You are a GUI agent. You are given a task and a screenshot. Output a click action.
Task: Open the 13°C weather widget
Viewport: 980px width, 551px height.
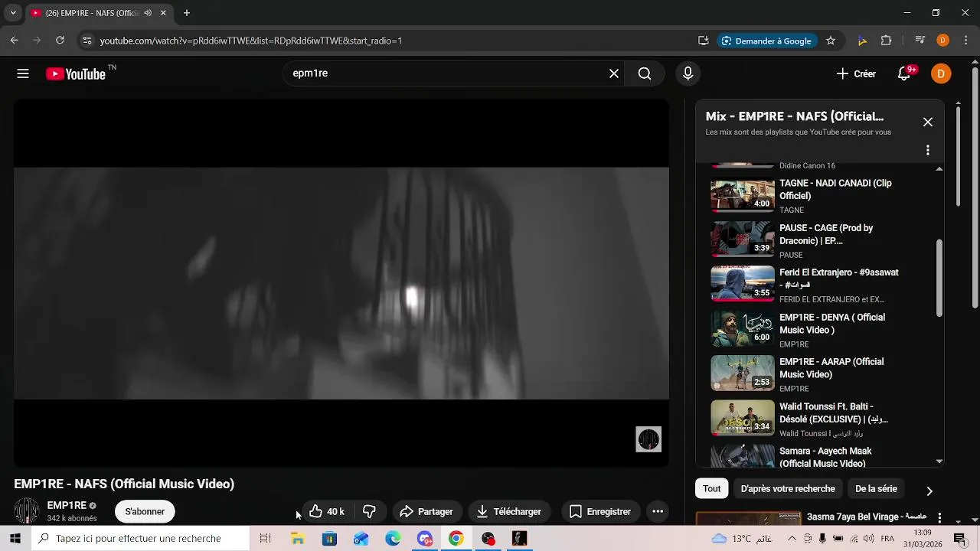(743, 539)
